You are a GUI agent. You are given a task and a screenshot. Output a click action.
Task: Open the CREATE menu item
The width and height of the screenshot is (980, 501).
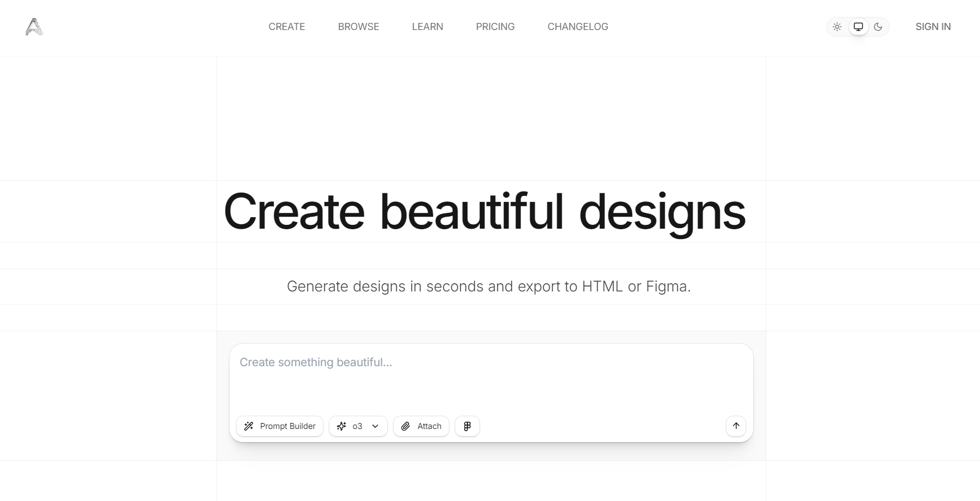(x=286, y=26)
